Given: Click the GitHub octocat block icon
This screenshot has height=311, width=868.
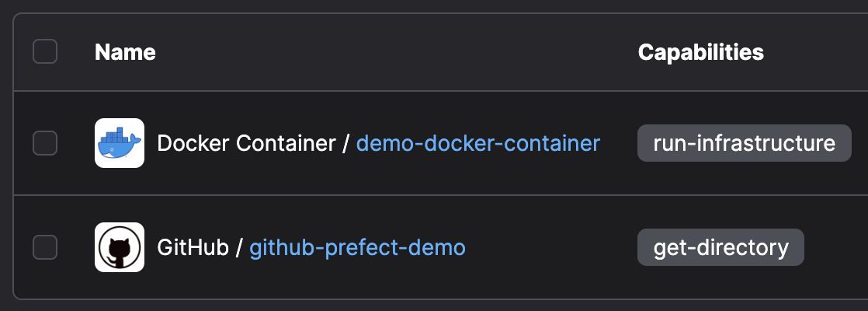Looking at the screenshot, I should [120, 247].
